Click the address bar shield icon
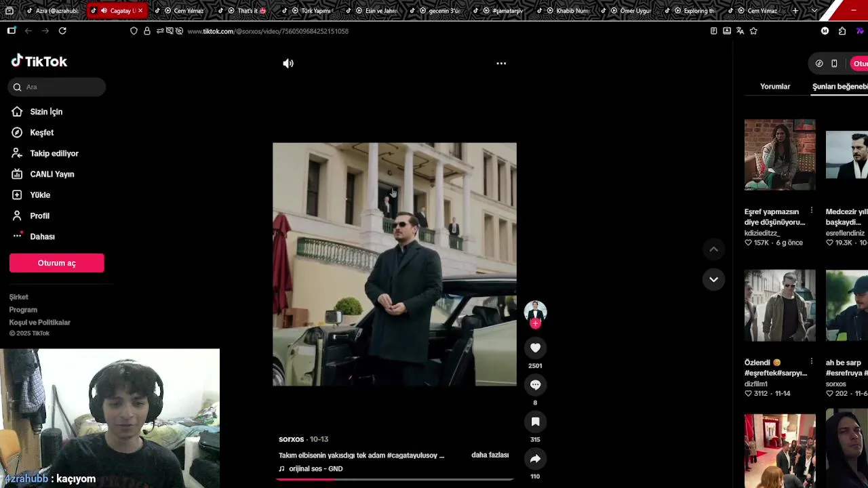The height and width of the screenshot is (488, 868). 134,31
